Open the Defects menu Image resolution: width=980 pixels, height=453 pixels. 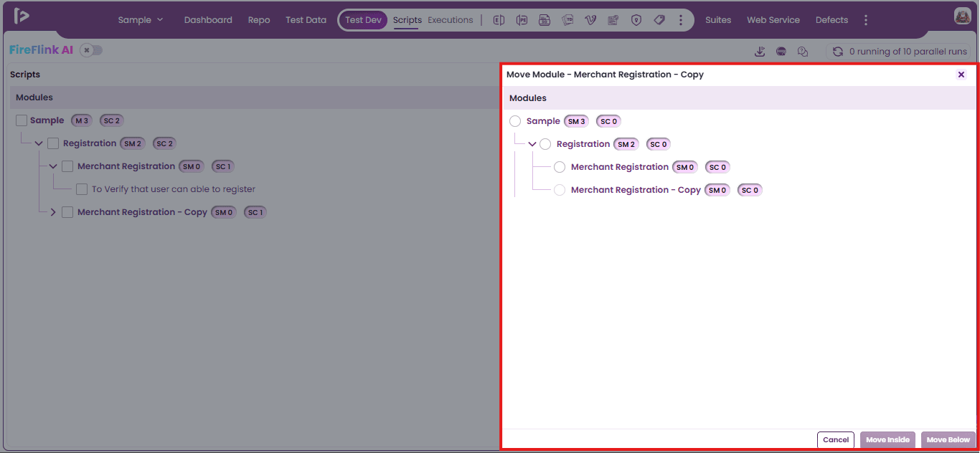(x=831, y=20)
